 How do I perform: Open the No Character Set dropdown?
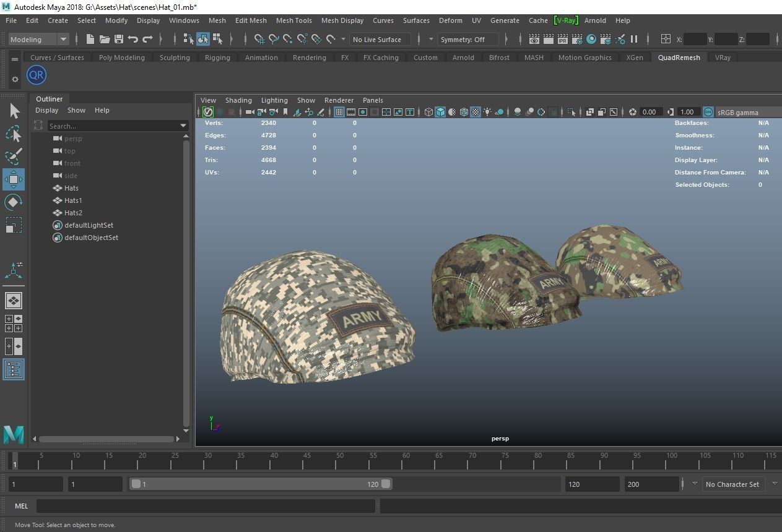click(x=732, y=484)
